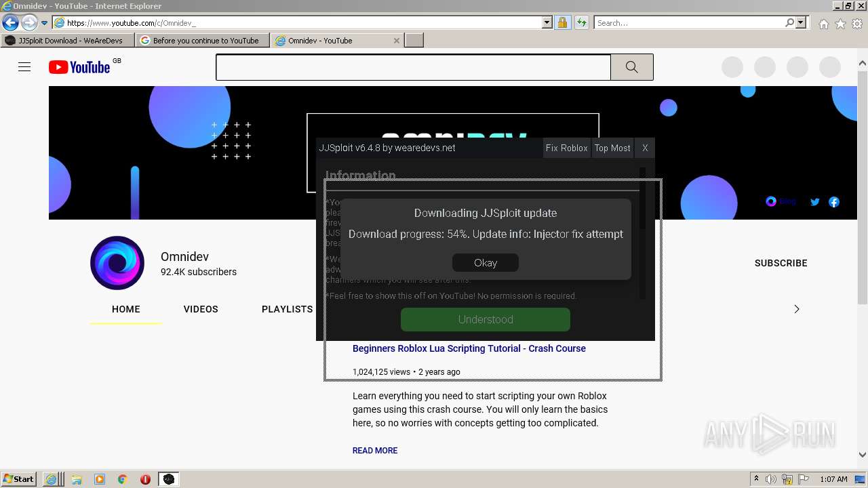Toggle Top Most in JJSploit window
The height and width of the screenshot is (488, 868).
612,148
